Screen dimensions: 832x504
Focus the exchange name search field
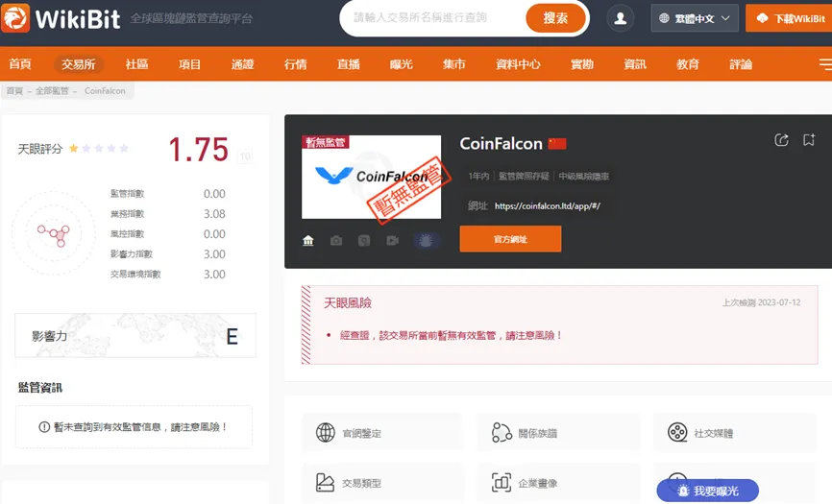tap(432, 18)
